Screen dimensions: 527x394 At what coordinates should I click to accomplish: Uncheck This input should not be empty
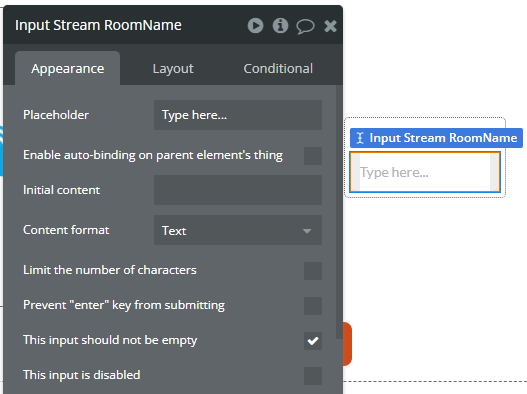coord(313,341)
